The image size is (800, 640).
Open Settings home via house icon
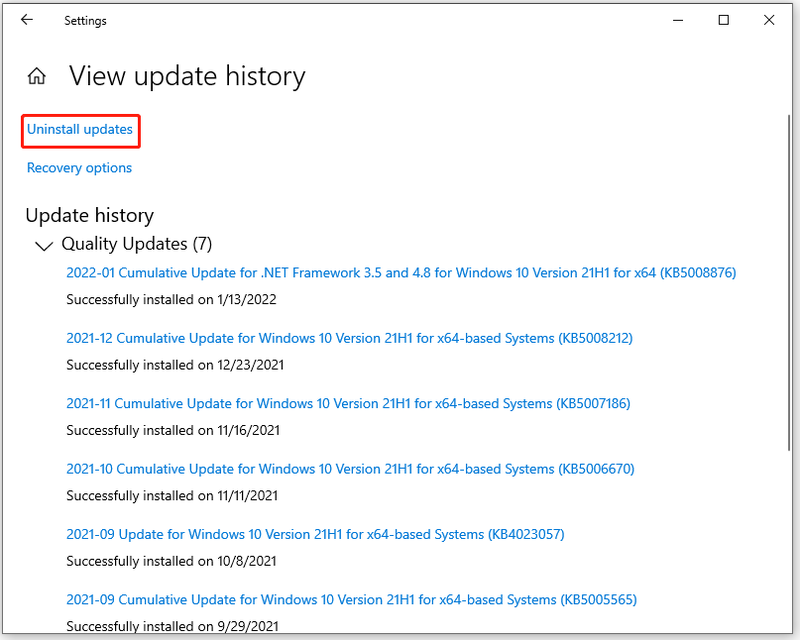[37, 76]
